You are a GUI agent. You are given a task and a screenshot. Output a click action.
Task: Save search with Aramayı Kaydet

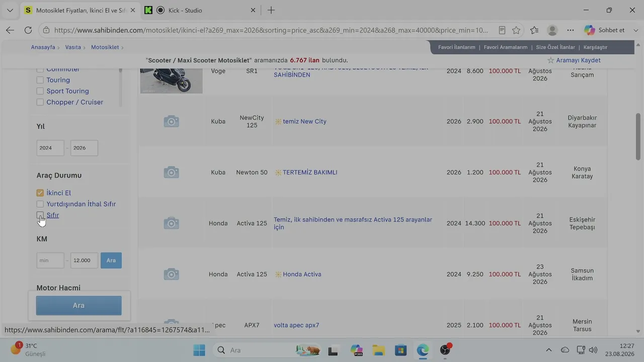pos(574,60)
